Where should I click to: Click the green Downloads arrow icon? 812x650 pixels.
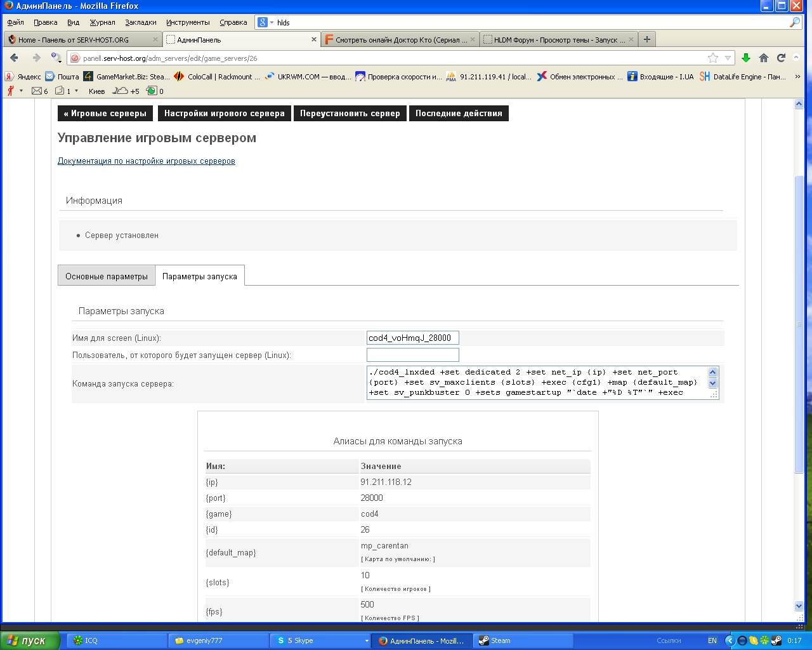pyautogui.click(x=746, y=58)
